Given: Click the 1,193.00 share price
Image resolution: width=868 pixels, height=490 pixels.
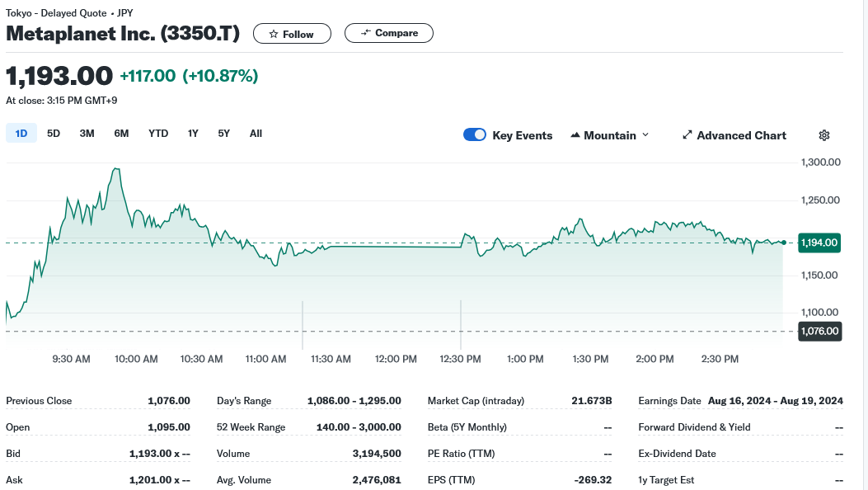Looking at the screenshot, I should coord(59,75).
